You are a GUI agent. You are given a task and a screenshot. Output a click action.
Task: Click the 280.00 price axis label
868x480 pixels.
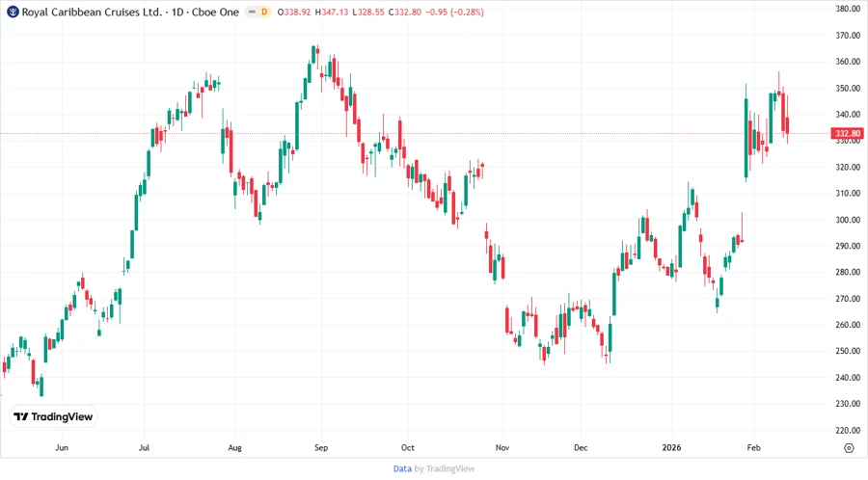pyautogui.click(x=848, y=272)
